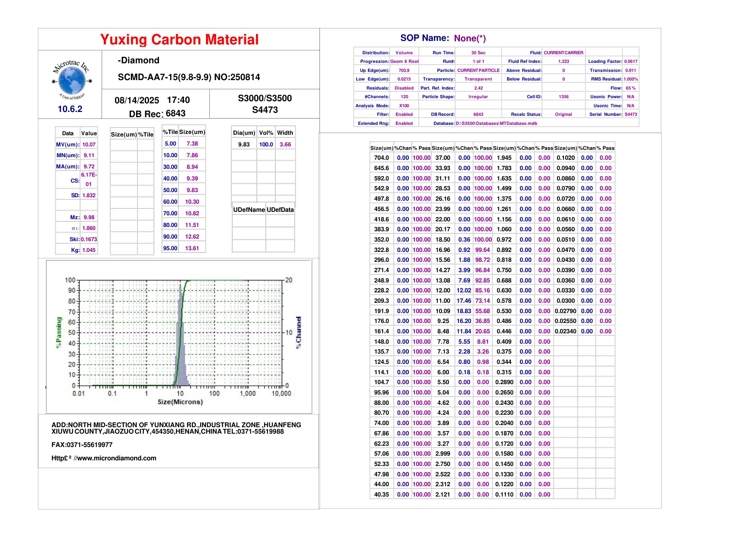Click the Dia(um) value 9.83
The height and width of the screenshot is (534, 756).
pyautogui.click(x=244, y=145)
